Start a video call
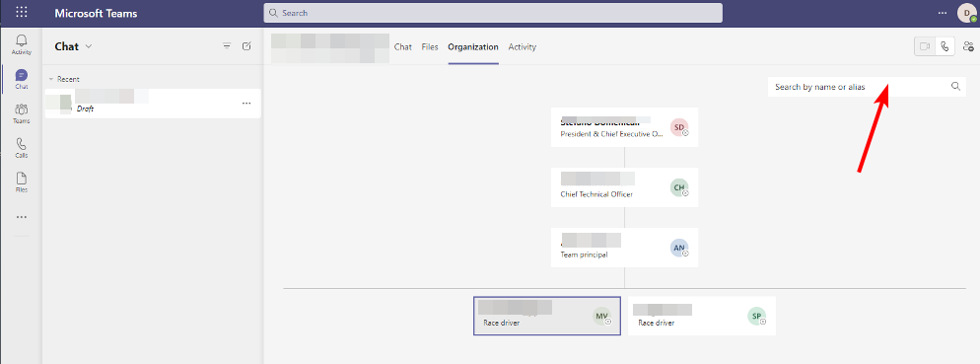Viewport: 980px width, 364px height. [925, 46]
